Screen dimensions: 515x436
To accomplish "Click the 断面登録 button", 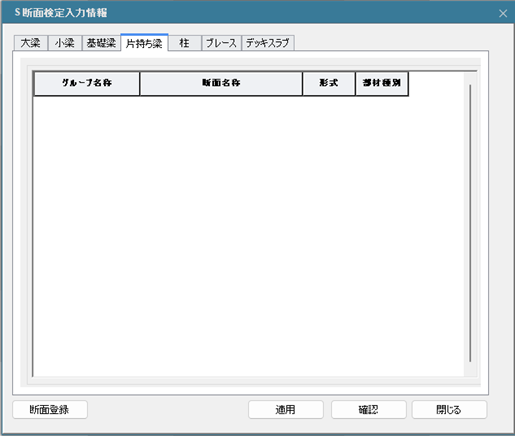I will pyautogui.click(x=50, y=410).
